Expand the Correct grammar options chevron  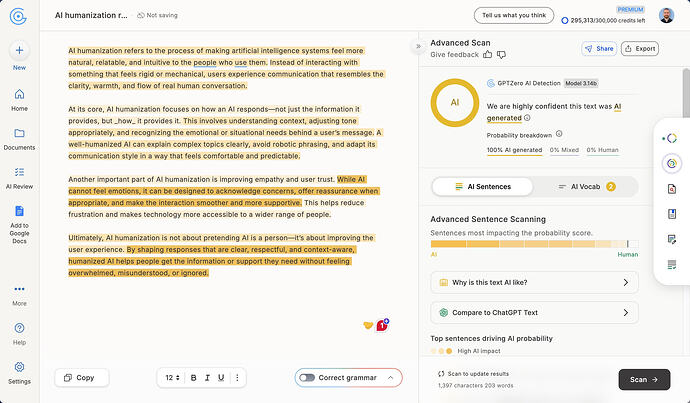390,377
